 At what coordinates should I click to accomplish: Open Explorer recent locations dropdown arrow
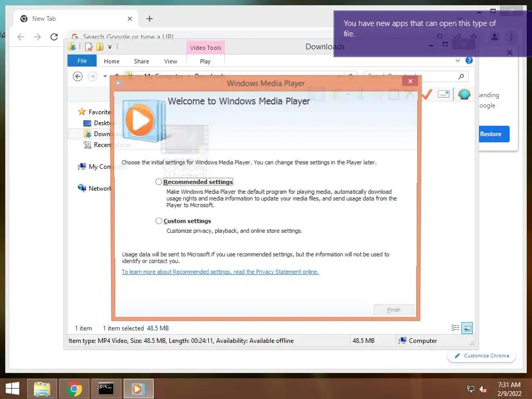click(x=105, y=76)
